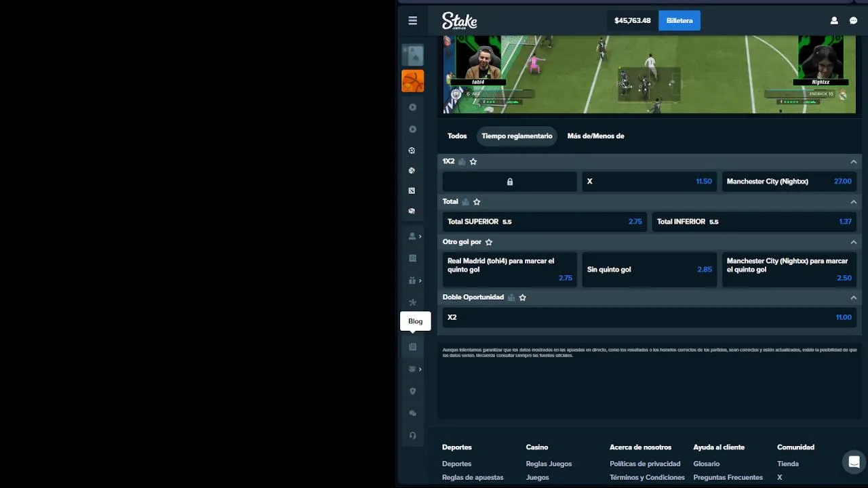
Task: Open the double speech-bubble sidebar icon
Action: [x=412, y=413]
